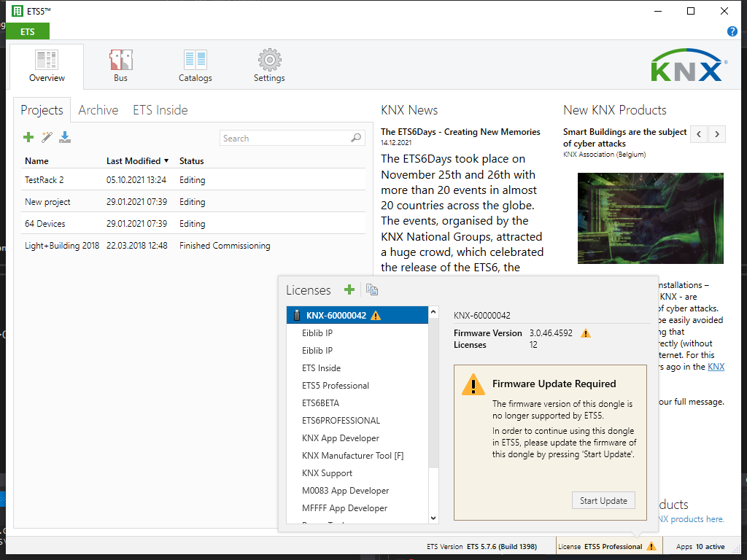Select the TestRack 2 project
This screenshot has height=560, width=747.
coord(193,180)
